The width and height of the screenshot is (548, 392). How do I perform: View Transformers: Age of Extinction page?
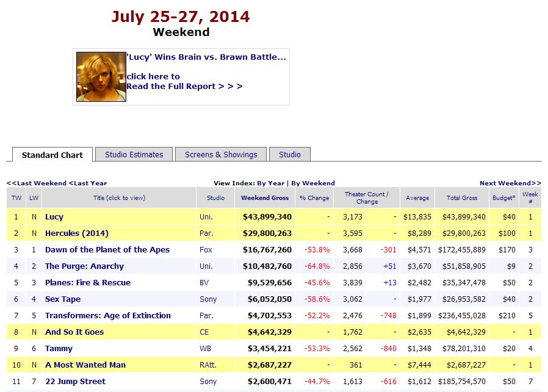(x=107, y=316)
